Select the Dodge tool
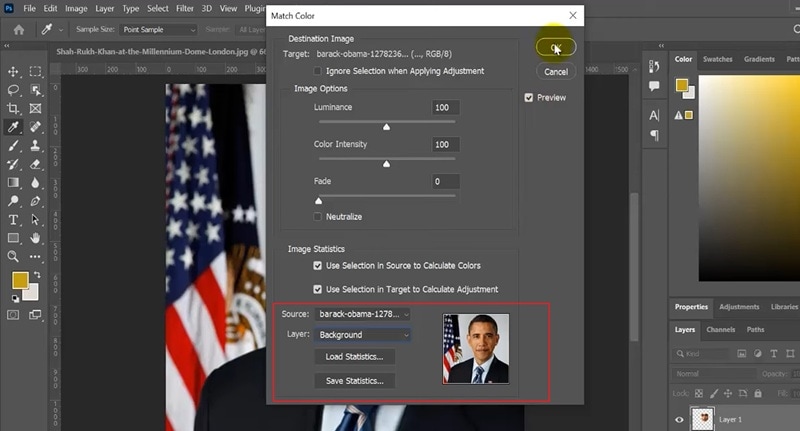This screenshot has height=431, width=800. tap(13, 201)
